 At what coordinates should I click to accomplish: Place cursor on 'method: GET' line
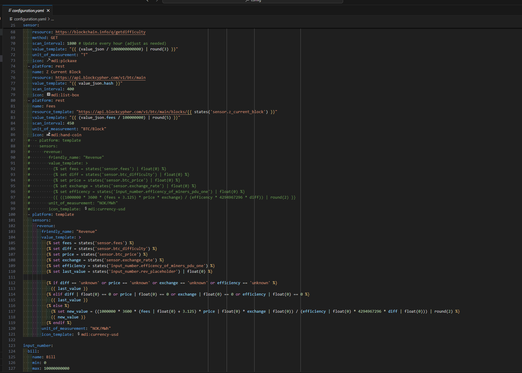pos(45,38)
